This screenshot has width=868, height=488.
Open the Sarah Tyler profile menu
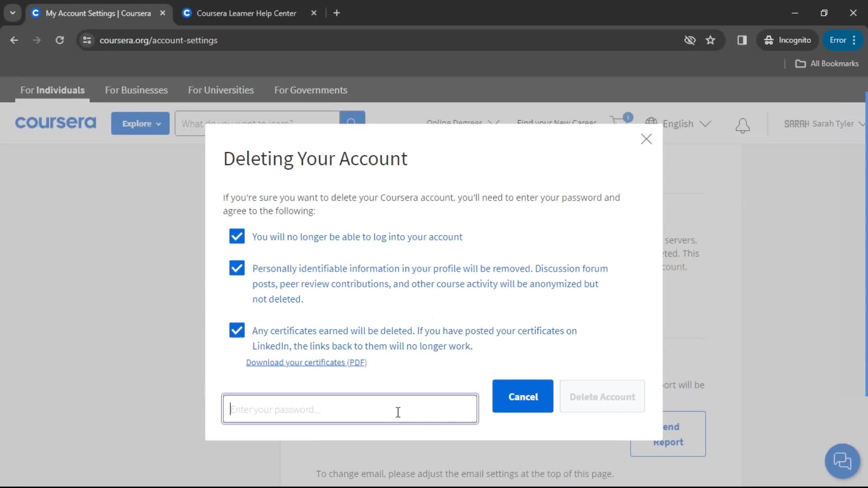(x=824, y=124)
